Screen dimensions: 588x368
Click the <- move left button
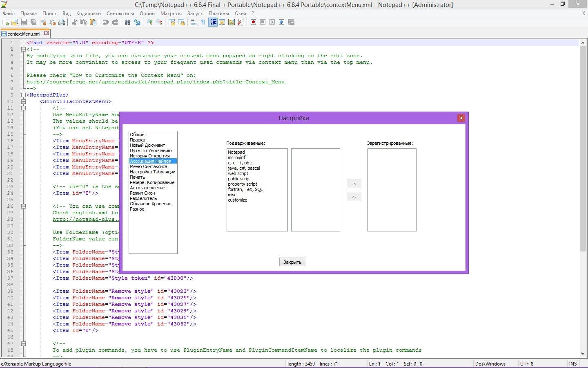click(354, 197)
